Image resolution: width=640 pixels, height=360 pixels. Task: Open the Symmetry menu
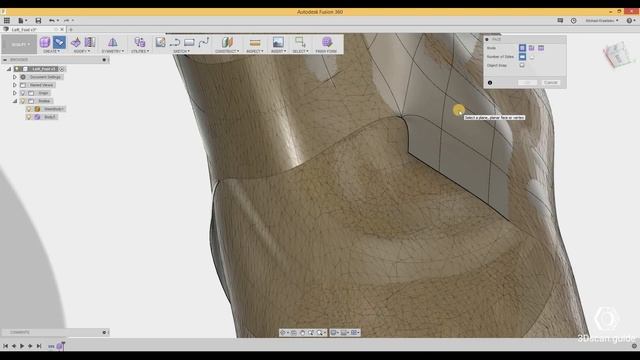coord(113,51)
